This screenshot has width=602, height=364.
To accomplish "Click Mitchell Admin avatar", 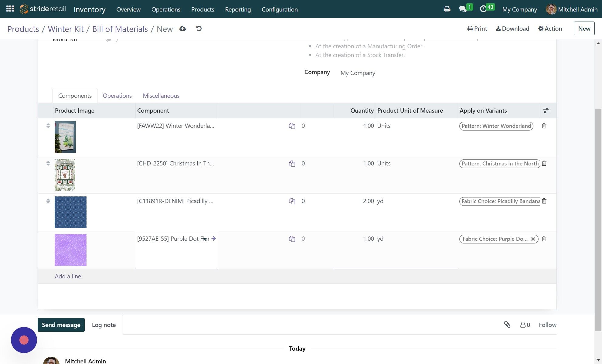I will click(551, 9).
